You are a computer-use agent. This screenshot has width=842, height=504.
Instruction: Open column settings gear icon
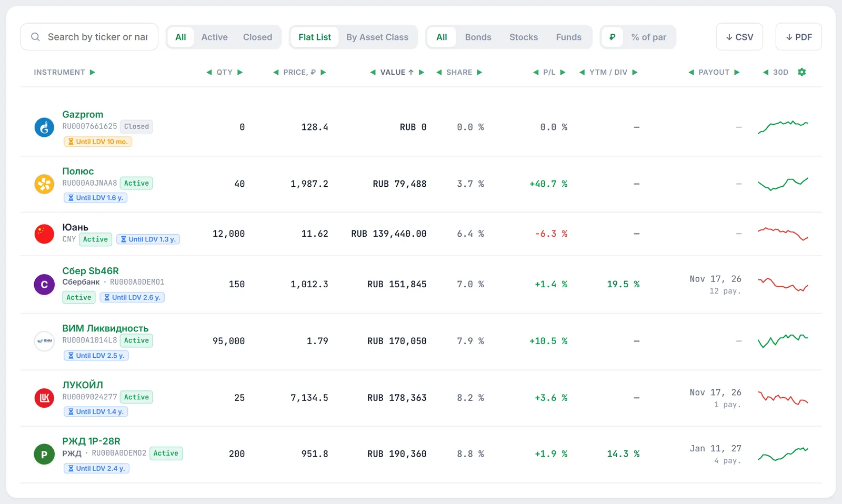[801, 72]
